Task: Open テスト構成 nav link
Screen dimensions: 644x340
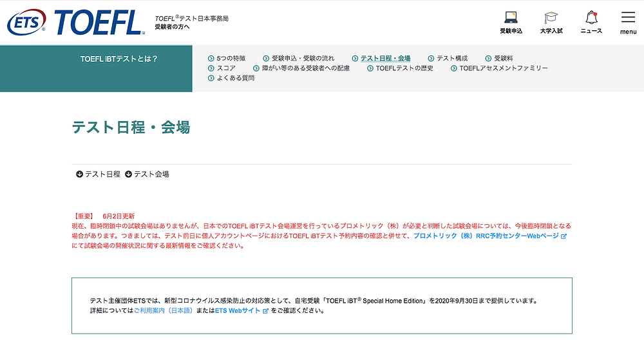Action: (x=452, y=59)
